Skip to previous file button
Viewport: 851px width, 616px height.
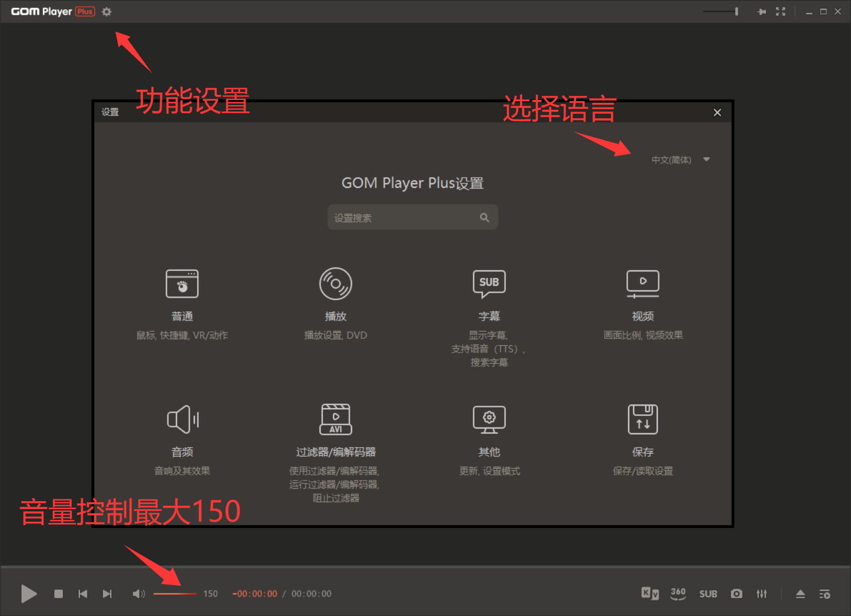pos(83,594)
